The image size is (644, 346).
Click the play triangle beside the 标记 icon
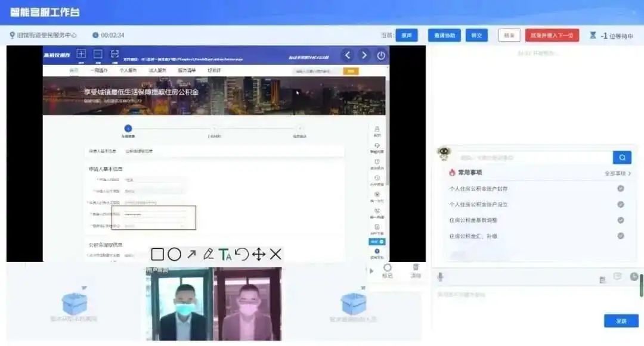pyautogui.click(x=371, y=271)
